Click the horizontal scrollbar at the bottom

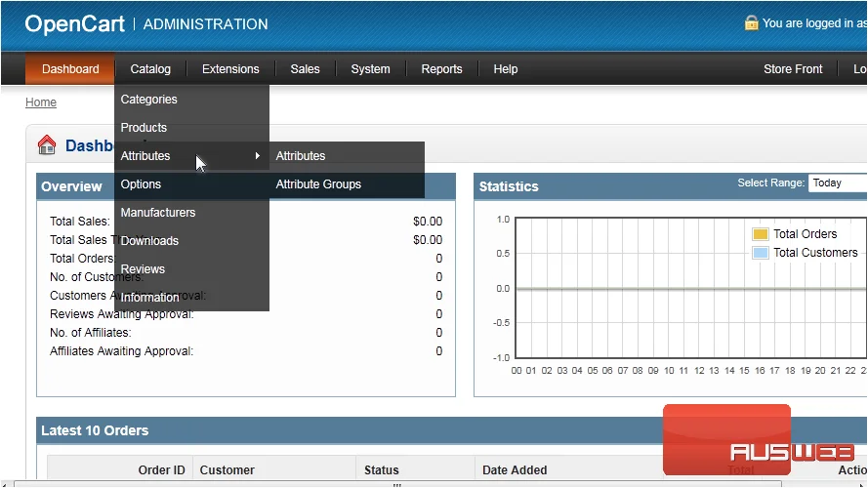coord(397,484)
